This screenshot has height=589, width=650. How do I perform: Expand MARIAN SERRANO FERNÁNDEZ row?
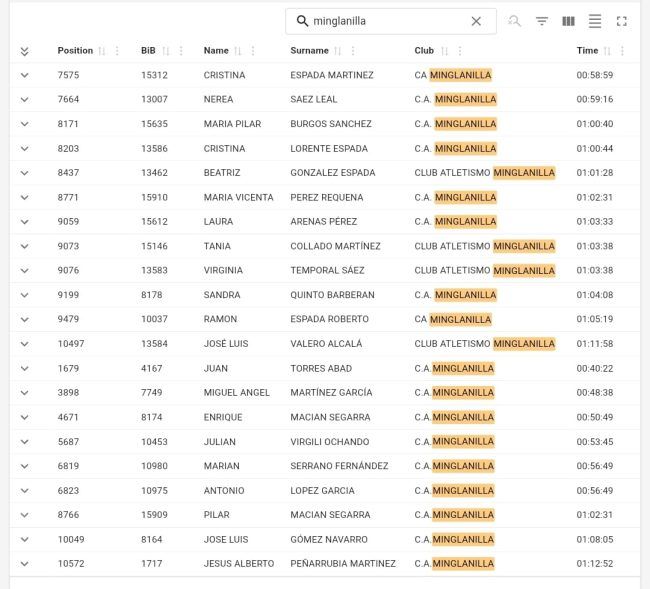click(x=24, y=466)
